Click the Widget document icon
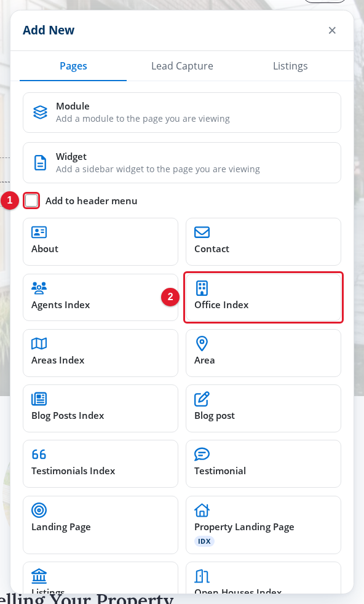The image size is (364, 604). (40, 163)
